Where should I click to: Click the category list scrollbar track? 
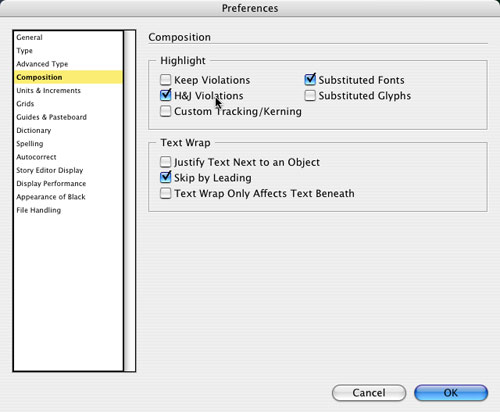130,201
